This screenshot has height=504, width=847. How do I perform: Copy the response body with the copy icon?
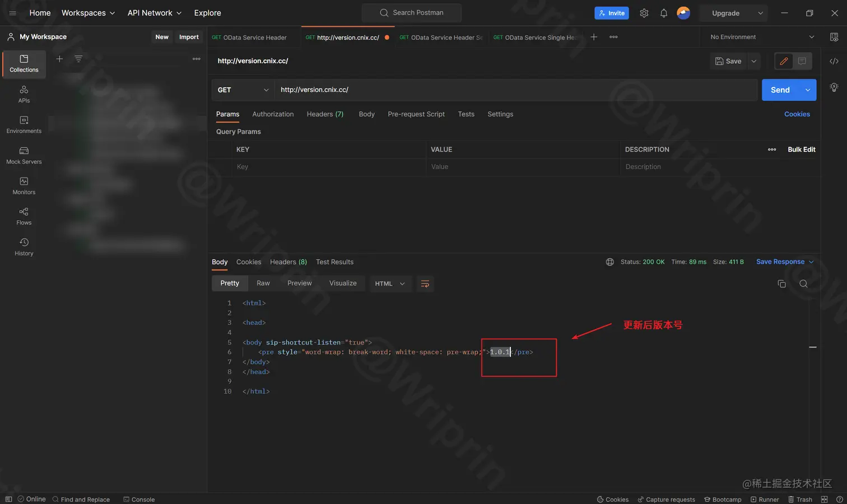781,284
